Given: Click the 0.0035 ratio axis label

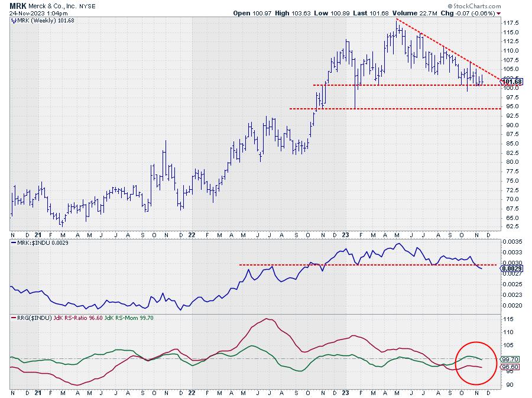Looking at the screenshot, I should point(512,242).
